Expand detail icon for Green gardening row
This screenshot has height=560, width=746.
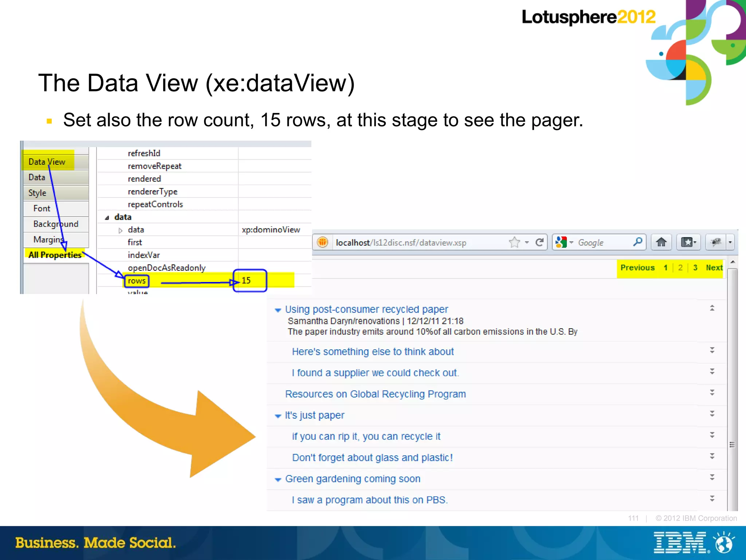(712, 477)
